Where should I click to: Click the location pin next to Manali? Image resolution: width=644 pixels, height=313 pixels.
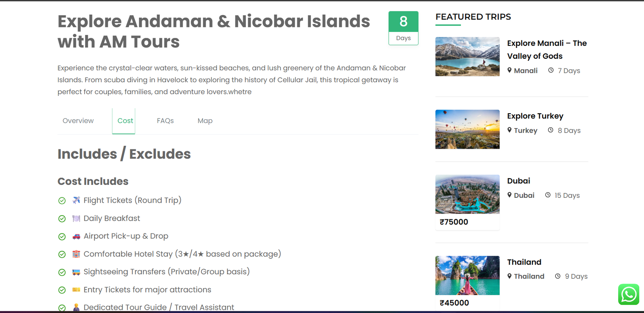click(510, 70)
